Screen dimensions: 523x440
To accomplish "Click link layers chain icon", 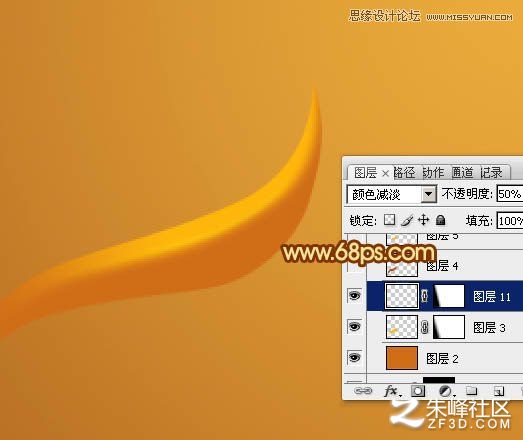I will coord(363,391).
